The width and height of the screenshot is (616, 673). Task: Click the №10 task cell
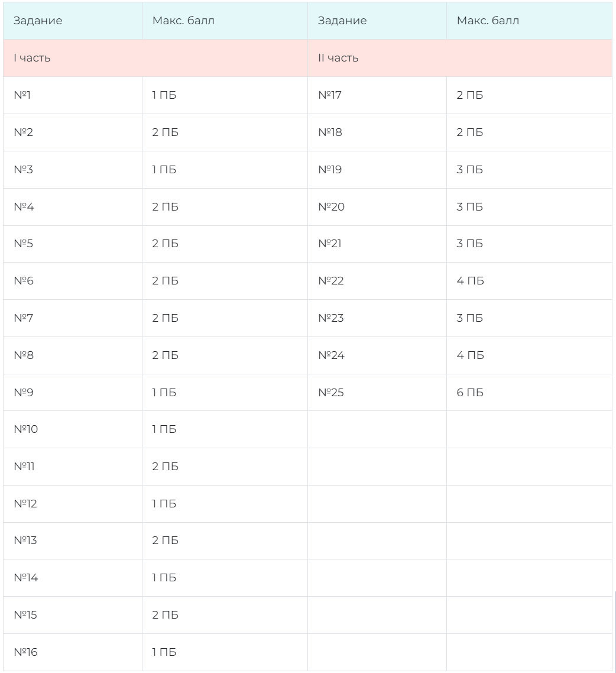[25, 429]
